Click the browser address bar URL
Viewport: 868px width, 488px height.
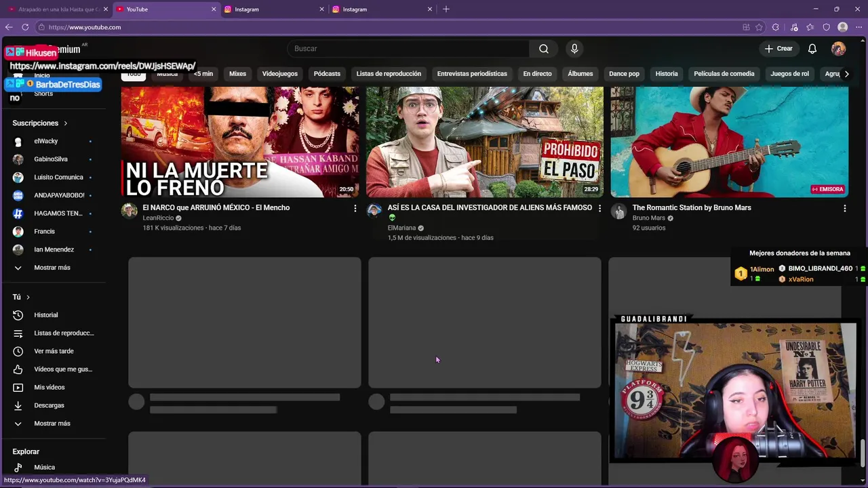tap(85, 27)
